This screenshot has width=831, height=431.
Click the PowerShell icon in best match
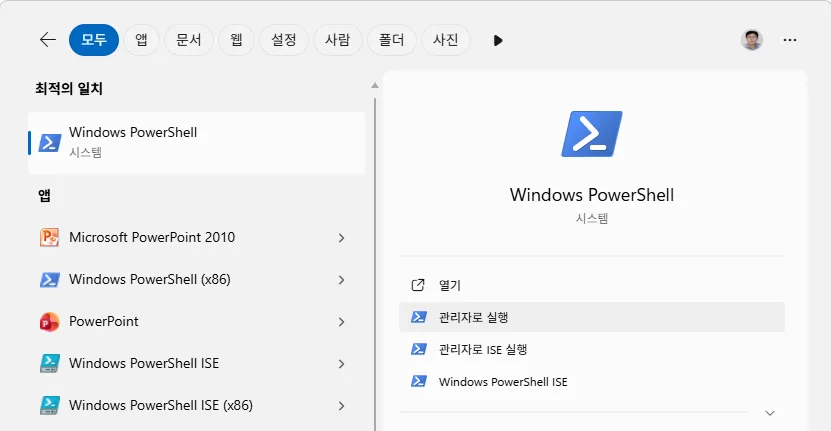[x=50, y=143]
